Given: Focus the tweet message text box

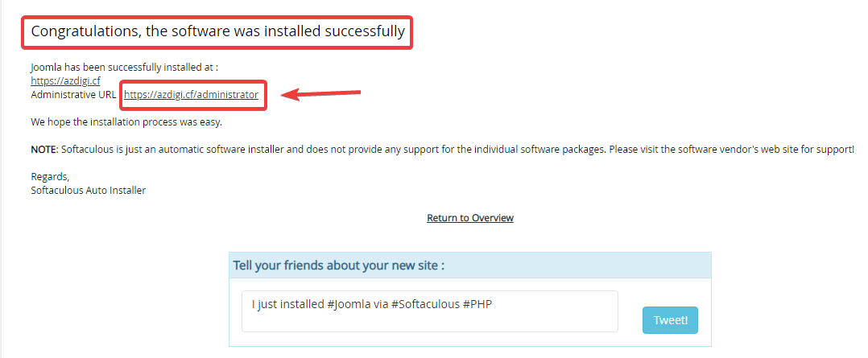Looking at the screenshot, I should click(x=429, y=319).
